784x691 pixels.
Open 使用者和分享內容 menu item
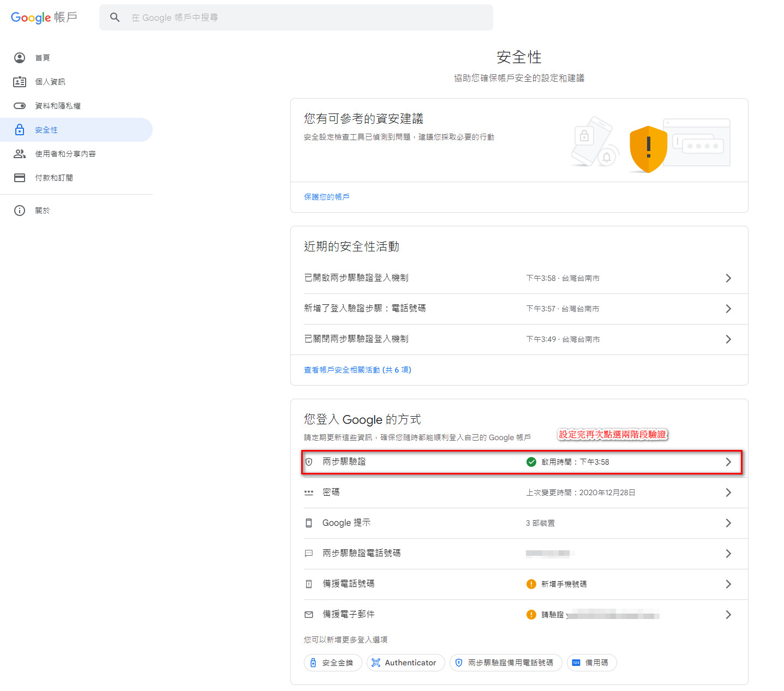(x=76, y=154)
